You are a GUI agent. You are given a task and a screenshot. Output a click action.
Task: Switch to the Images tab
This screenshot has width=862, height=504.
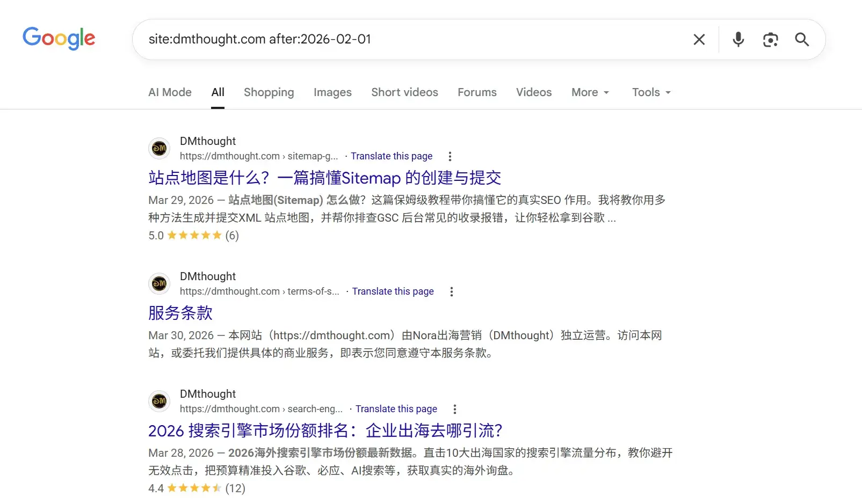coord(332,92)
